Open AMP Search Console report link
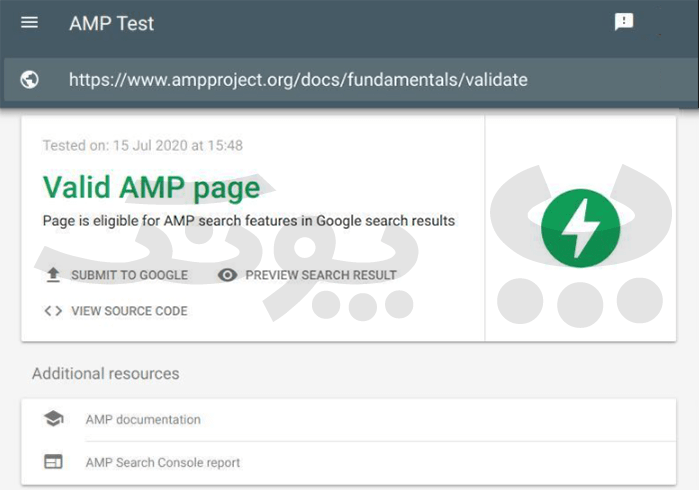Screen dimensions: 700x490 [162, 462]
